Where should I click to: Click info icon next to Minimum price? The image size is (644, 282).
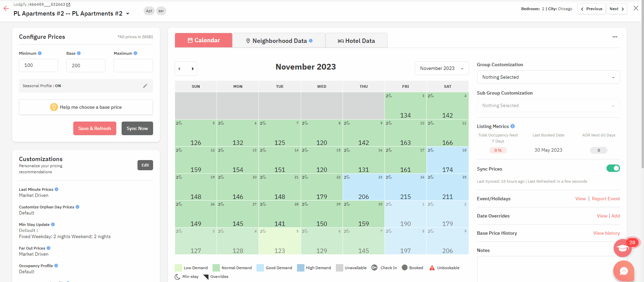pyautogui.click(x=40, y=53)
